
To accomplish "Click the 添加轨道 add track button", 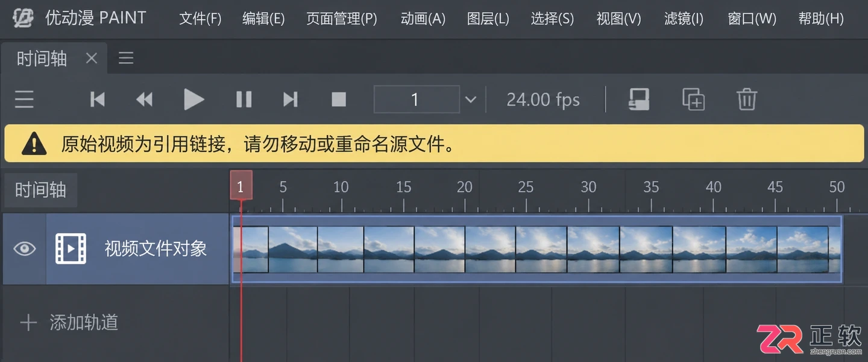I will [69, 323].
